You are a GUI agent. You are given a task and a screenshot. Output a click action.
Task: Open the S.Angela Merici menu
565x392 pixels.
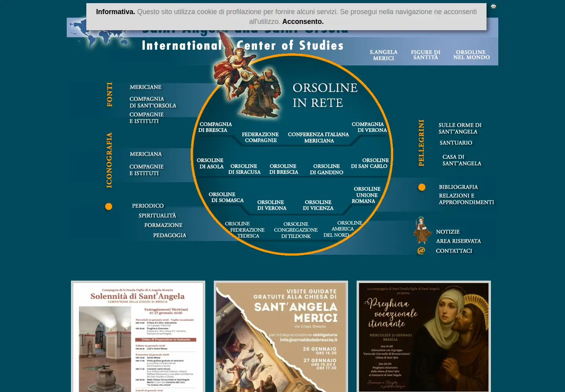tap(383, 55)
